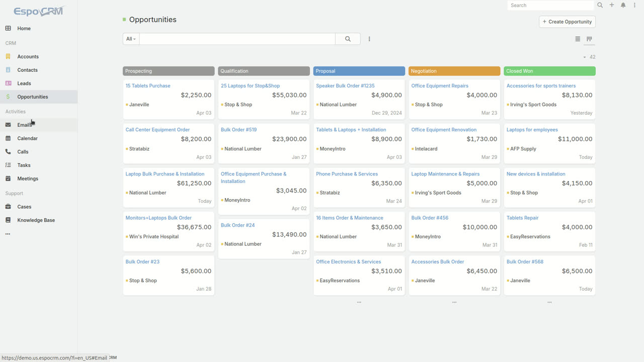Open Office Equipment Renovation opportunity
This screenshot has height=362, width=644.
click(444, 130)
